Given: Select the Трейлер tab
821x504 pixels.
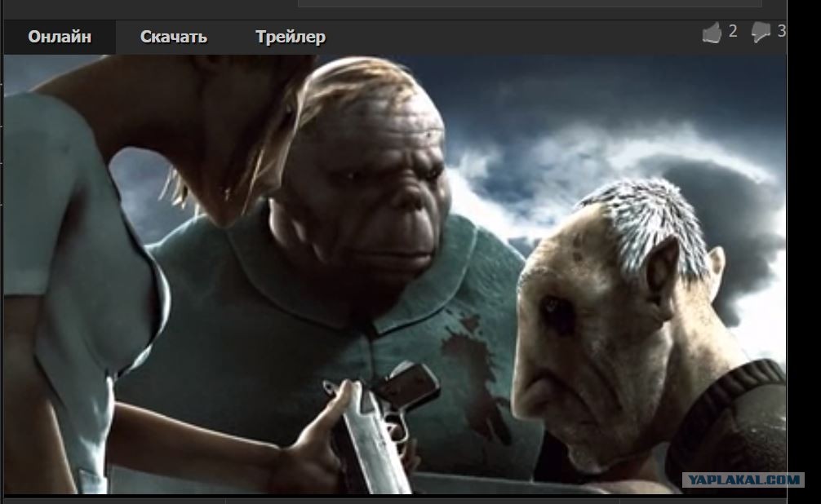Looking at the screenshot, I should pyautogui.click(x=290, y=38).
